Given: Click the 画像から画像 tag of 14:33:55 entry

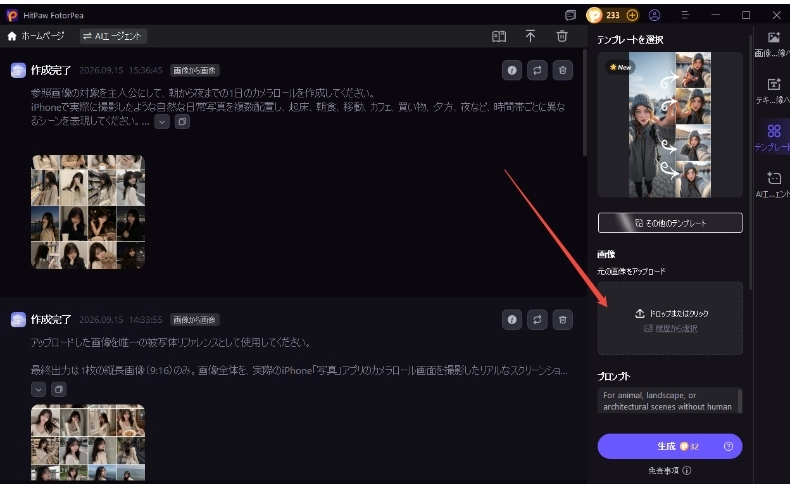Looking at the screenshot, I should click(x=194, y=320).
